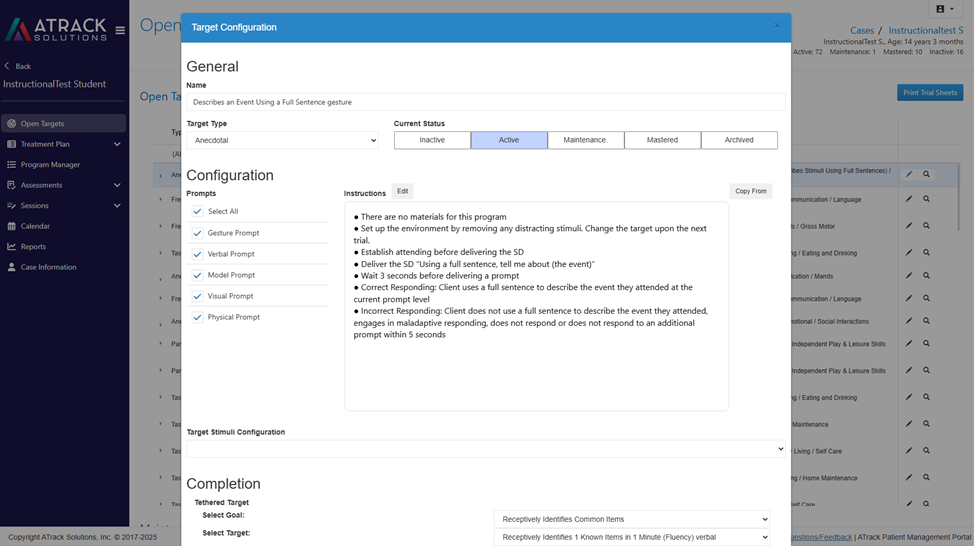Click the Calendar sidebar icon
Viewport: 975px width, 546px height.
(x=11, y=226)
